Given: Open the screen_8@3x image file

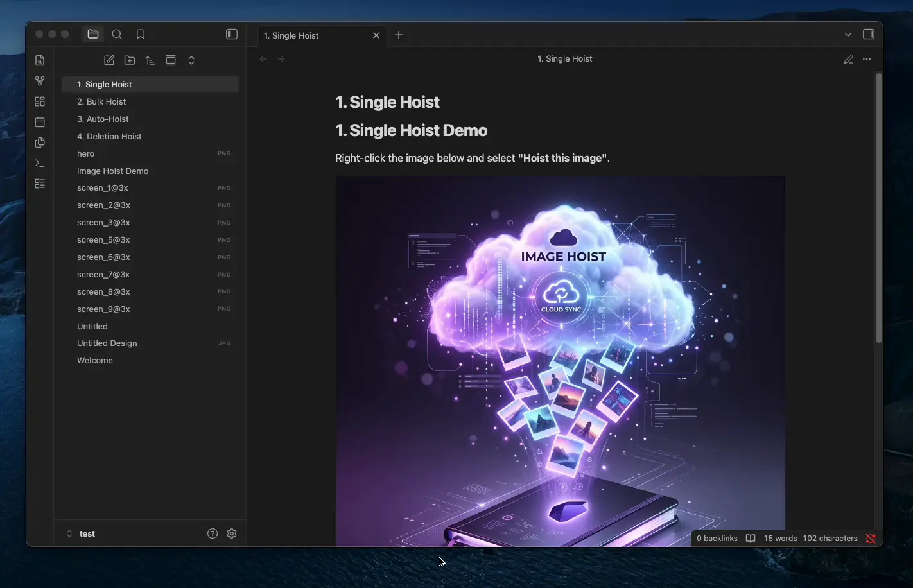Looking at the screenshot, I should pos(150,291).
